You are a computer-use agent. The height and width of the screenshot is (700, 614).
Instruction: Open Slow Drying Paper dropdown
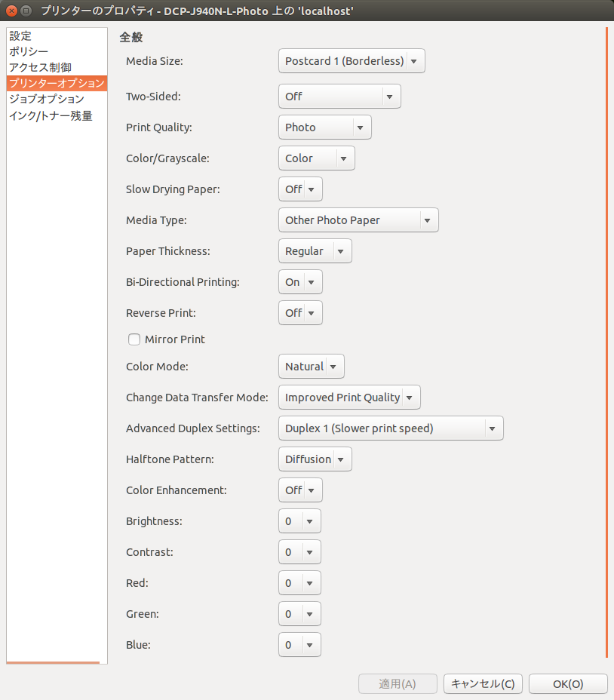click(x=300, y=189)
